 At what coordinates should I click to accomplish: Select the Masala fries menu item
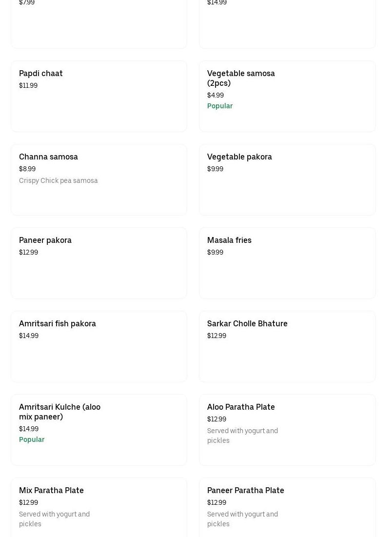pyautogui.click(x=229, y=240)
